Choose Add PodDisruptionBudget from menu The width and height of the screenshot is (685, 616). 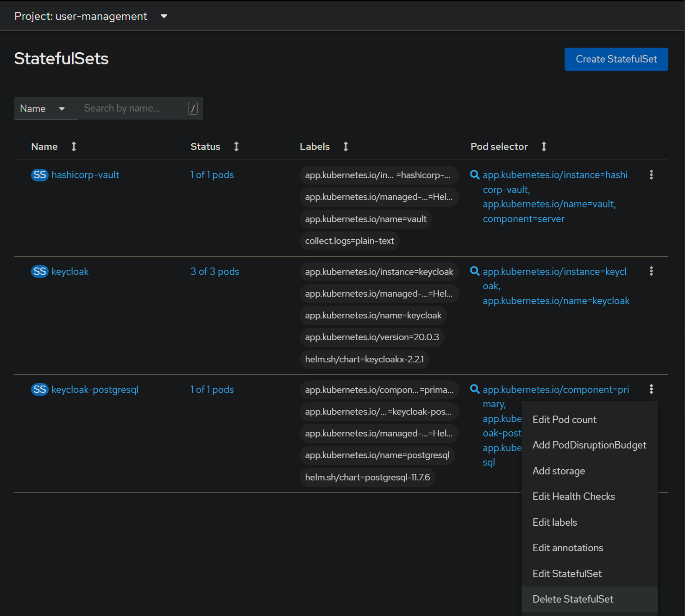[590, 445]
